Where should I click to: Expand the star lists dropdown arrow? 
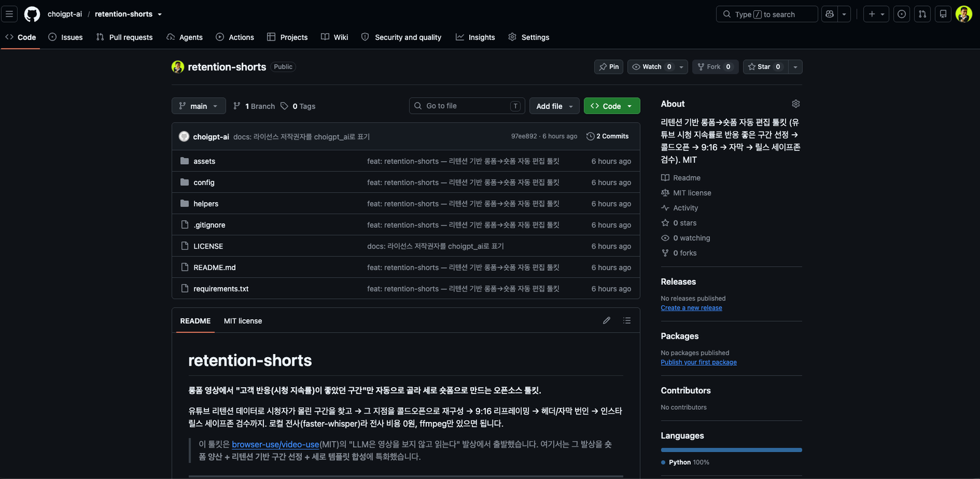pos(795,67)
